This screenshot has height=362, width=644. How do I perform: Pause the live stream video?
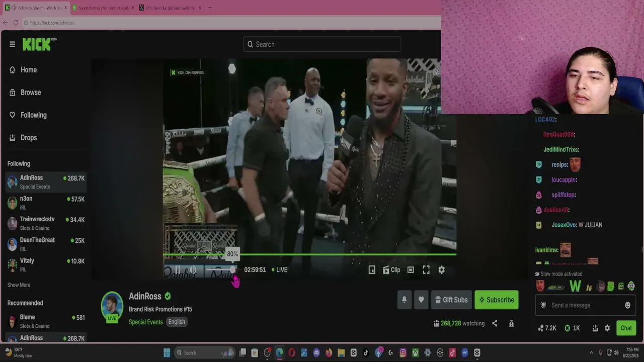(x=177, y=270)
